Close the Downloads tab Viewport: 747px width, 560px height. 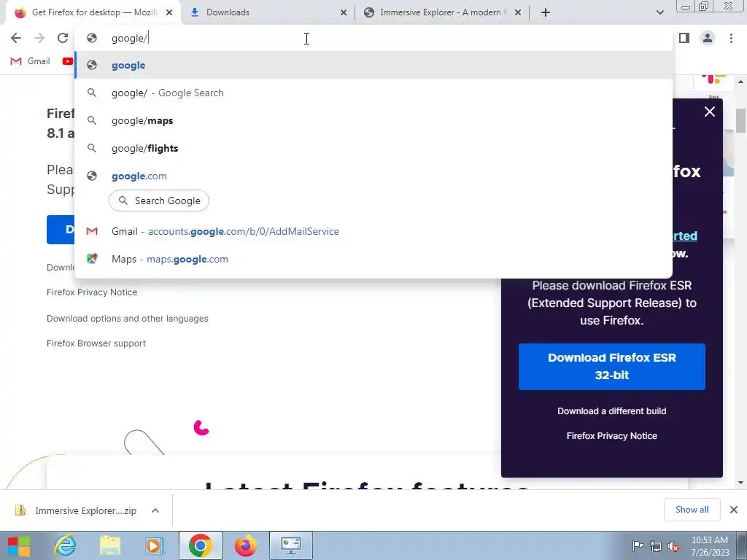tap(344, 12)
